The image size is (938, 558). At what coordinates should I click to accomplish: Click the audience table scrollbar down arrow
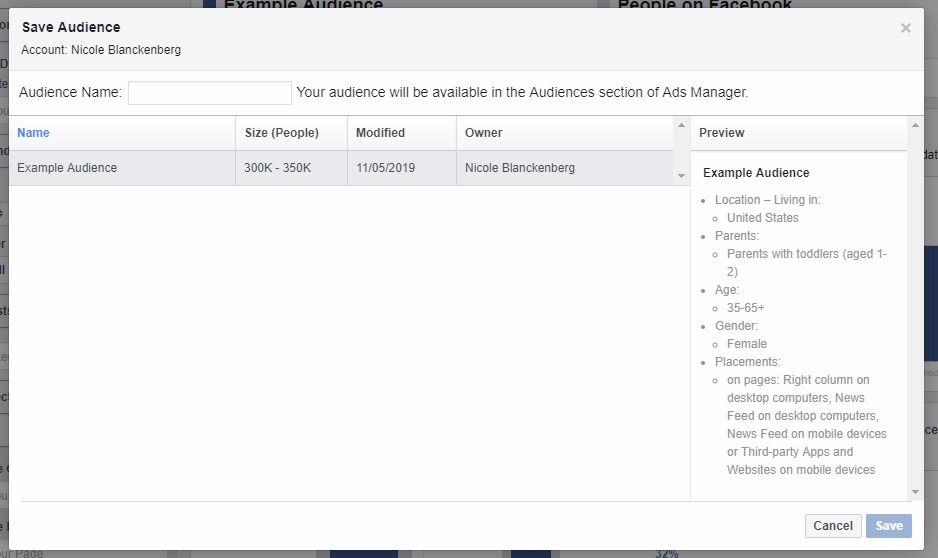tap(681, 176)
